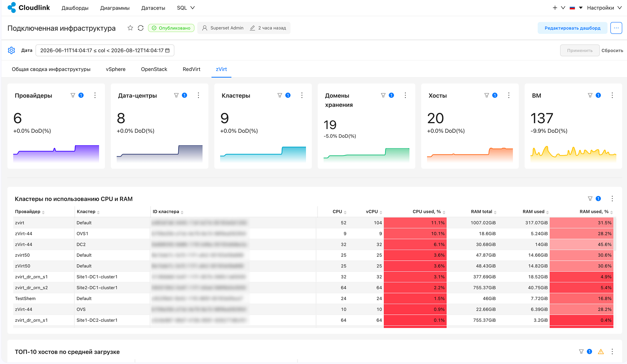The width and height of the screenshot is (627, 364).
Task: Switch to the Общая сводка инфраструктуры tab
Action: point(51,69)
